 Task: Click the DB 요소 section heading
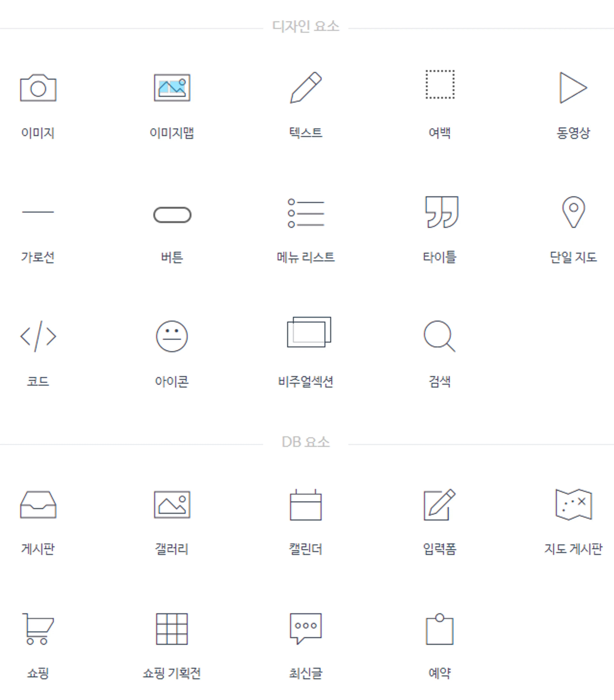tap(306, 442)
